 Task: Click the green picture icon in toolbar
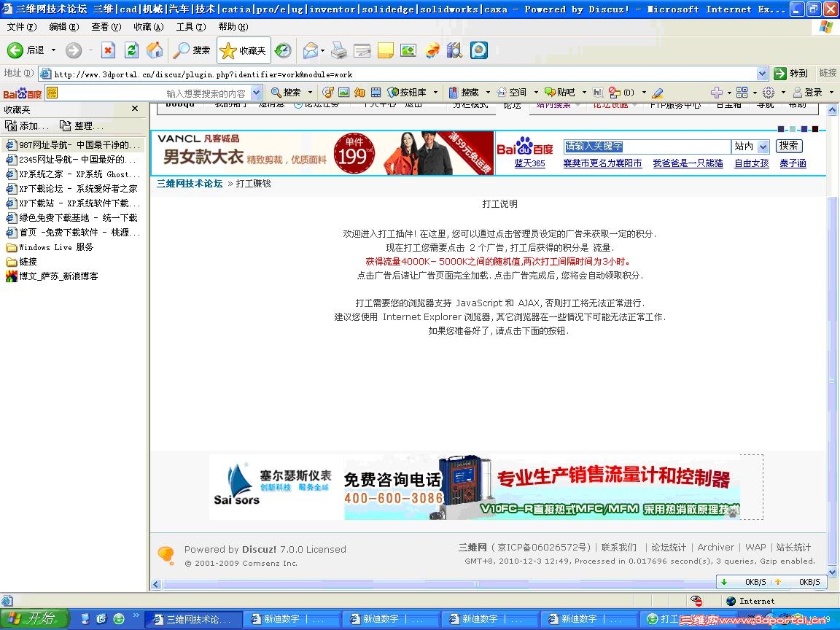(408, 50)
